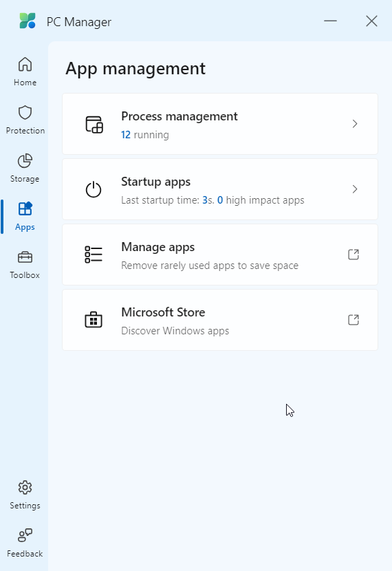Viewport: 392px width, 571px height.
Task: Click the 12 running processes text
Action: pos(145,135)
